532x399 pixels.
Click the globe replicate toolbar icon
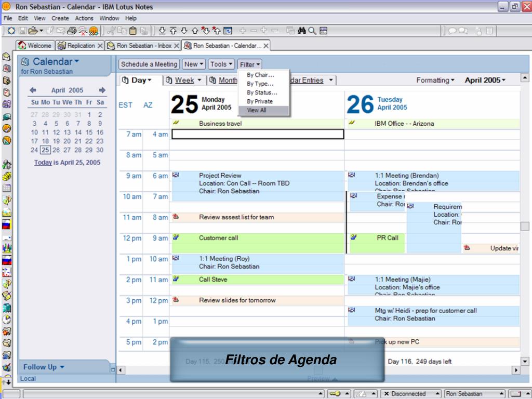click(x=94, y=31)
